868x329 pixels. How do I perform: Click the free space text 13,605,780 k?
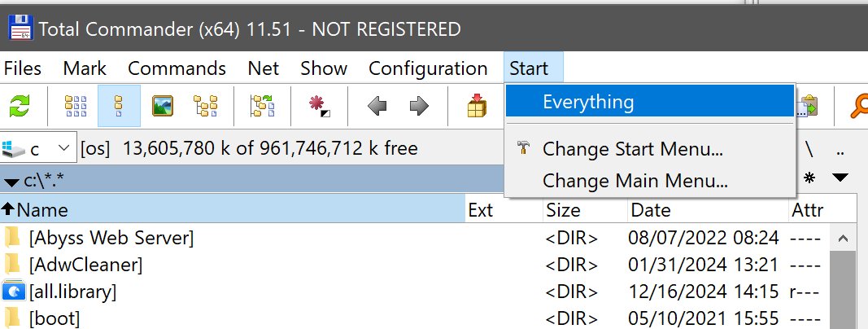pos(177,148)
